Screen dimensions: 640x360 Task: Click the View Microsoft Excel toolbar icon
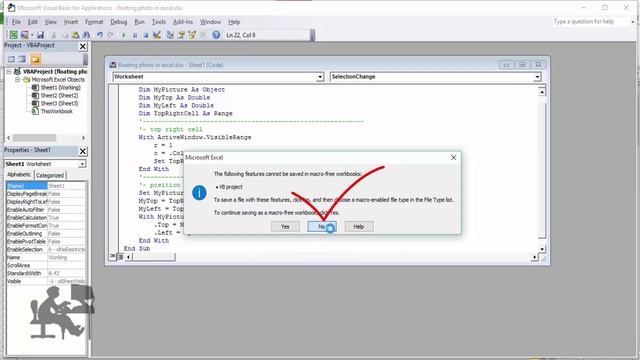(x=13, y=35)
